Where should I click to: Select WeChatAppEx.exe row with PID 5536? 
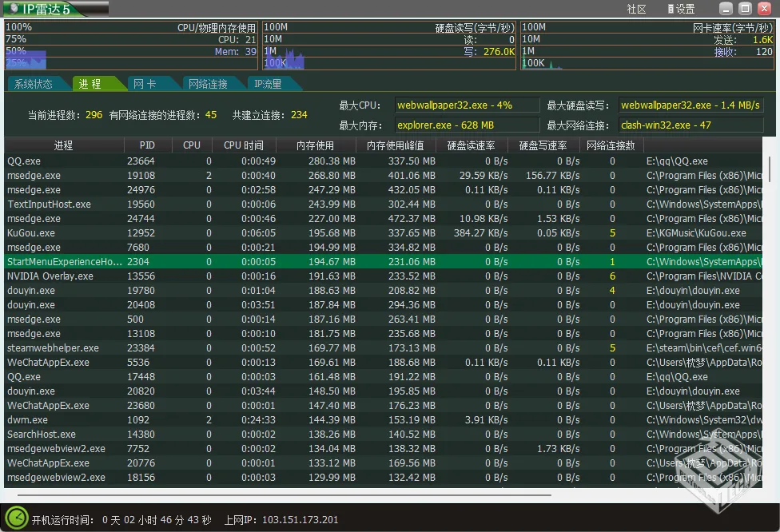point(383,363)
